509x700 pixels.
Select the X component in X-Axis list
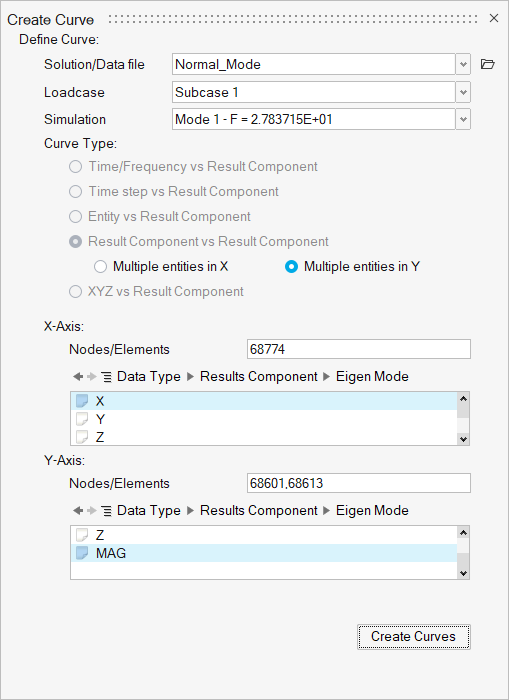[264, 401]
